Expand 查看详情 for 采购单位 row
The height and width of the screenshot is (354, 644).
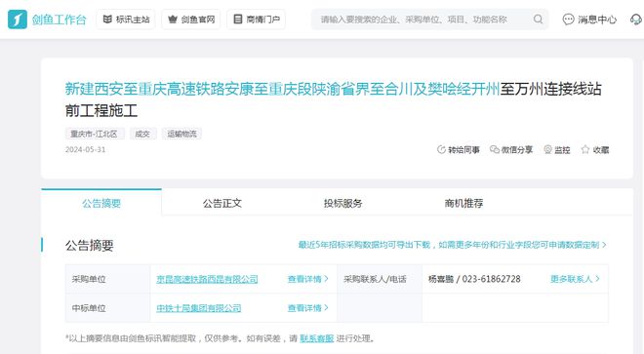click(x=308, y=279)
